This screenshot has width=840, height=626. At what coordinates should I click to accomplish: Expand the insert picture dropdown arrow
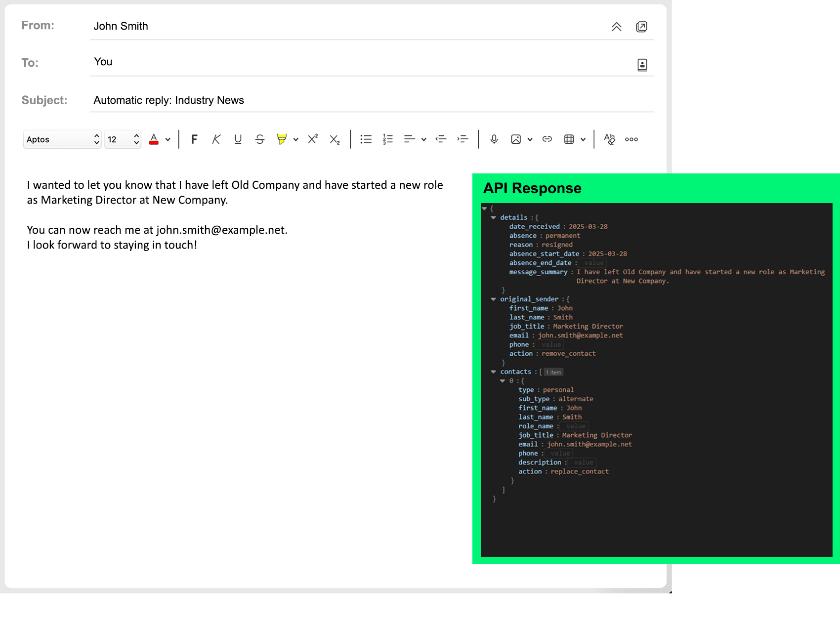pos(530,139)
